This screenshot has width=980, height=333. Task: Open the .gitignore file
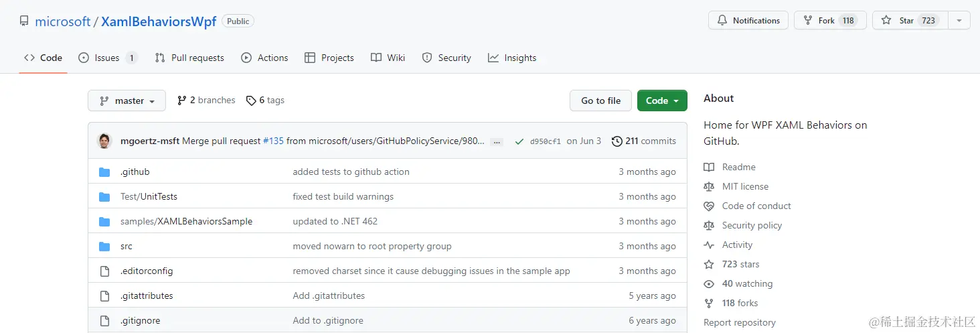coord(141,321)
